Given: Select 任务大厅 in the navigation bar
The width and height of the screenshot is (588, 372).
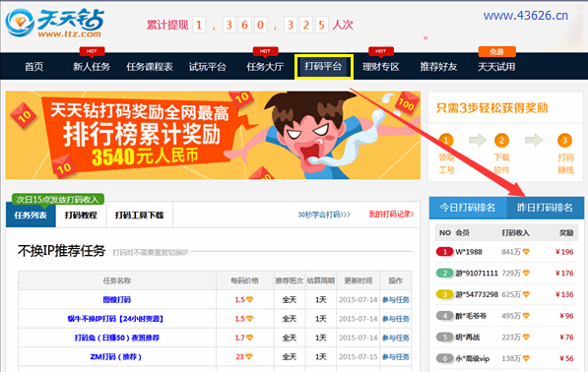Looking at the screenshot, I should (265, 67).
